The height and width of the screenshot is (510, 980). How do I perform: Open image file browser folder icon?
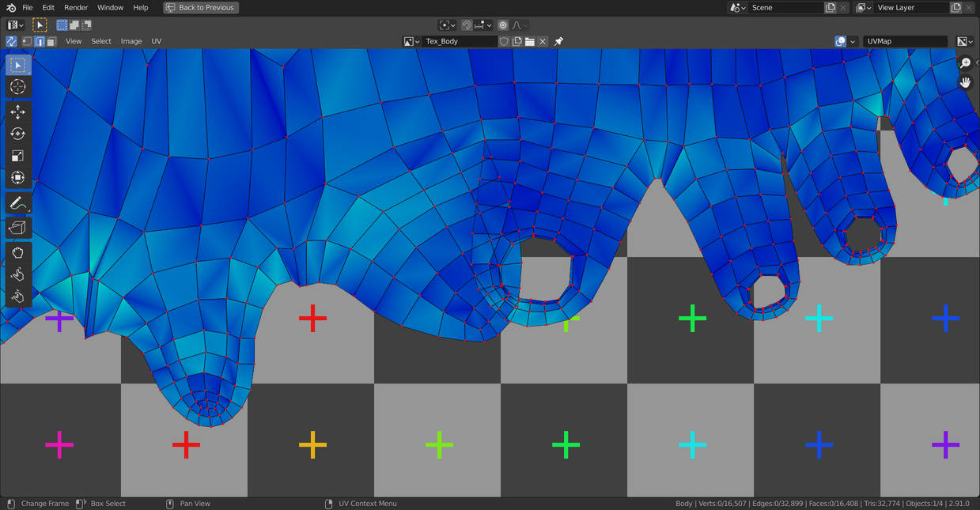(x=529, y=41)
